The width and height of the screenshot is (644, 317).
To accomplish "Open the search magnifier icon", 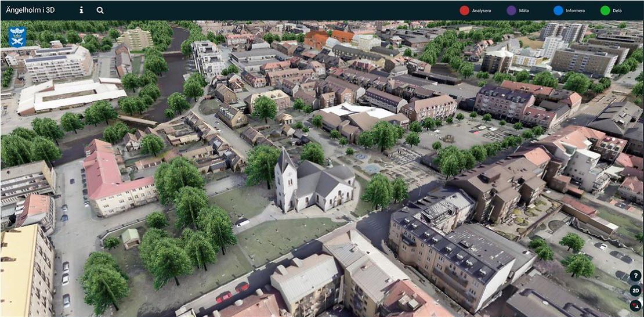I will [100, 10].
